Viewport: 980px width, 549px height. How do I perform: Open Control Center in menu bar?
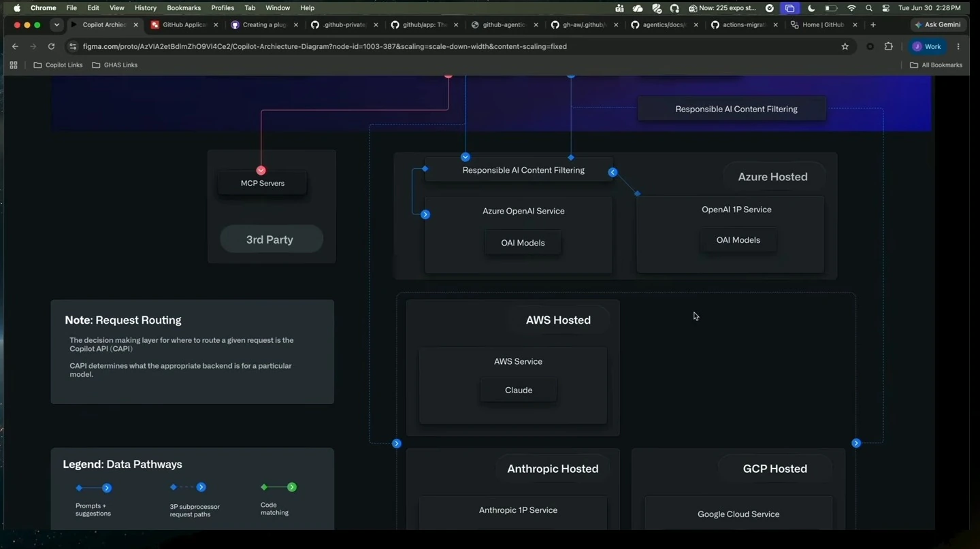click(x=886, y=8)
